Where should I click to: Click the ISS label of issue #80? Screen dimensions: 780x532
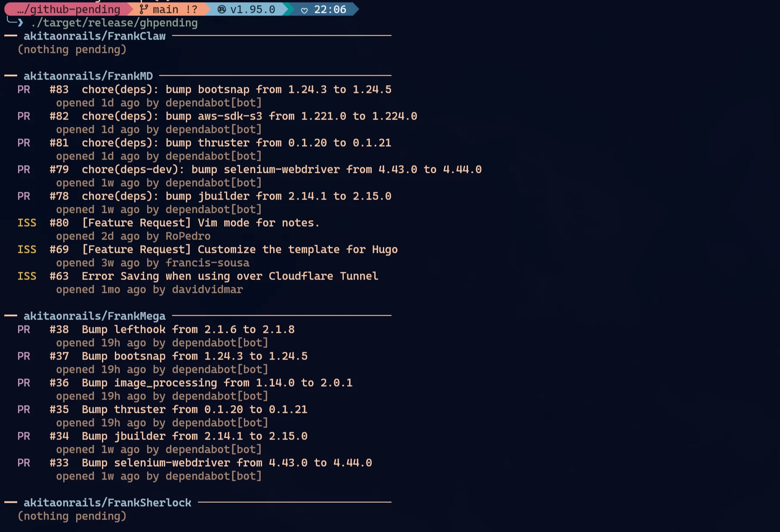(27, 223)
